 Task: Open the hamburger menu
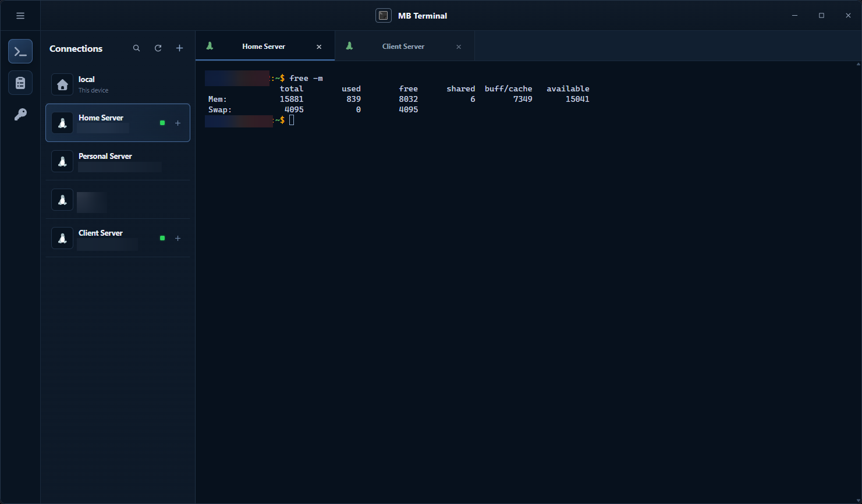pyautogui.click(x=20, y=16)
